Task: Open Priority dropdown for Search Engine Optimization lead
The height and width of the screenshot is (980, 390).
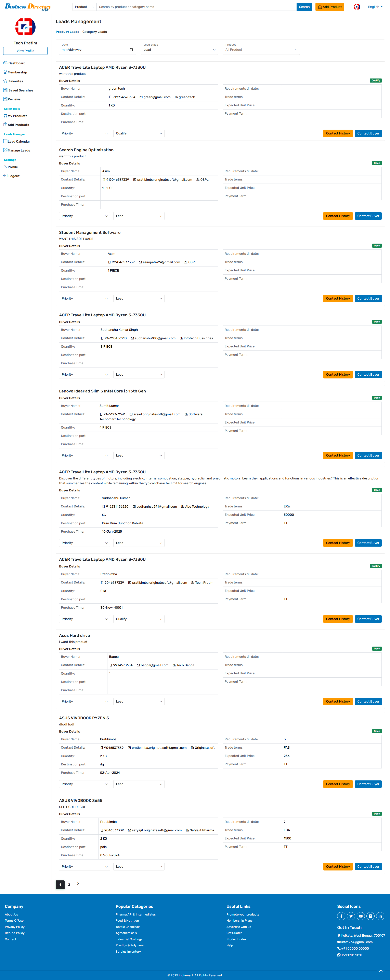Action: 84,216
